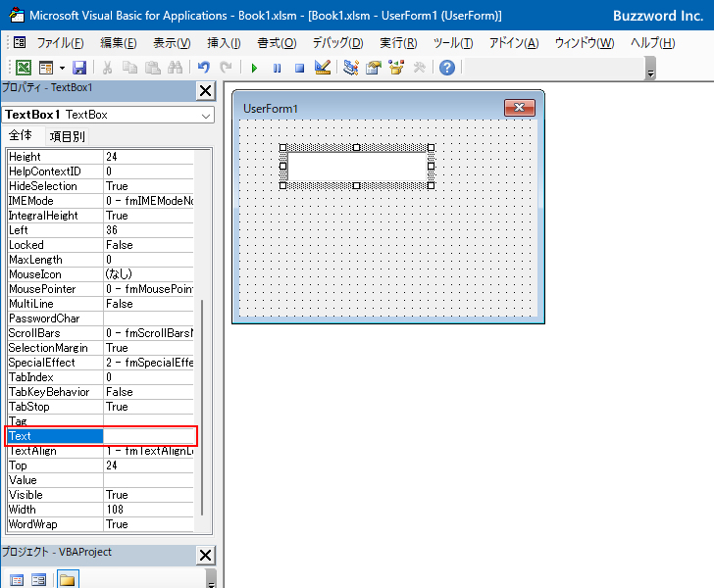This screenshot has width=714, height=588.
Task: Open Visual Basic Help question mark icon
Action: pyautogui.click(x=447, y=68)
